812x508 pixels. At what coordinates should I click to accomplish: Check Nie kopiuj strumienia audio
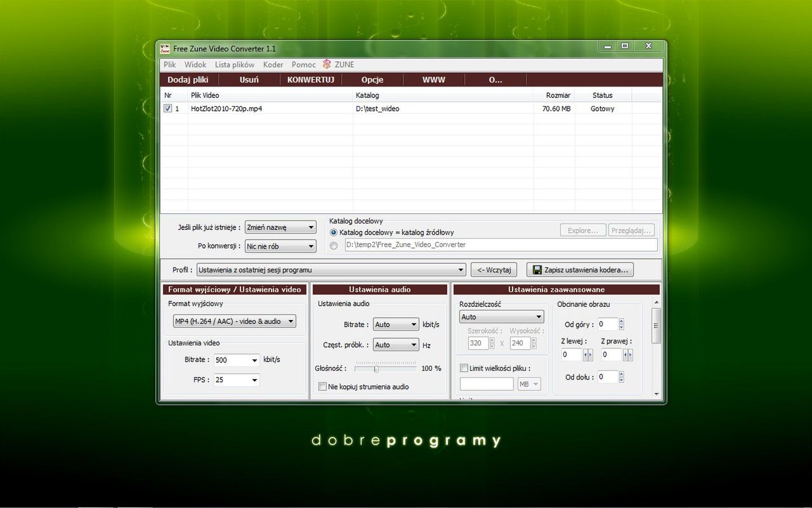tap(323, 387)
